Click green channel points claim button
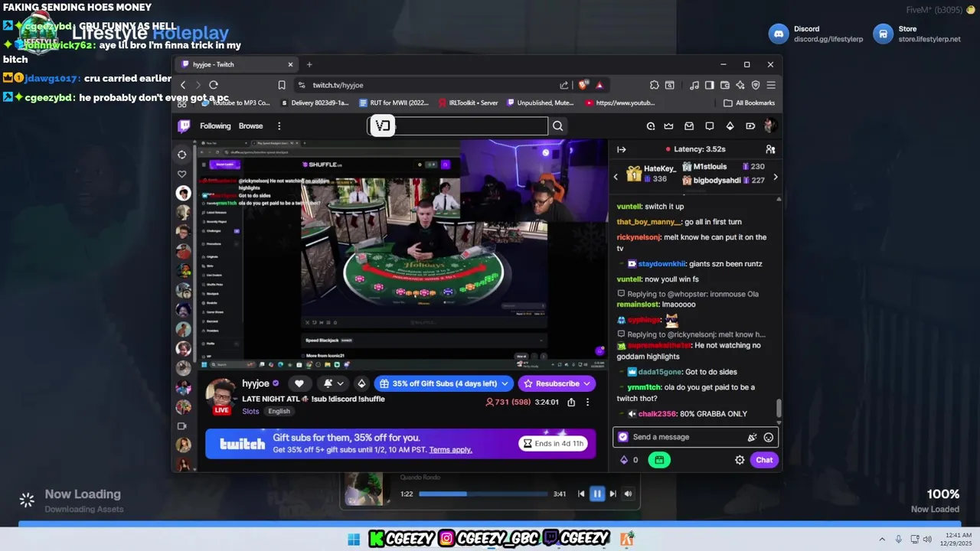The width and height of the screenshot is (980, 551). pyautogui.click(x=659, y=460)
